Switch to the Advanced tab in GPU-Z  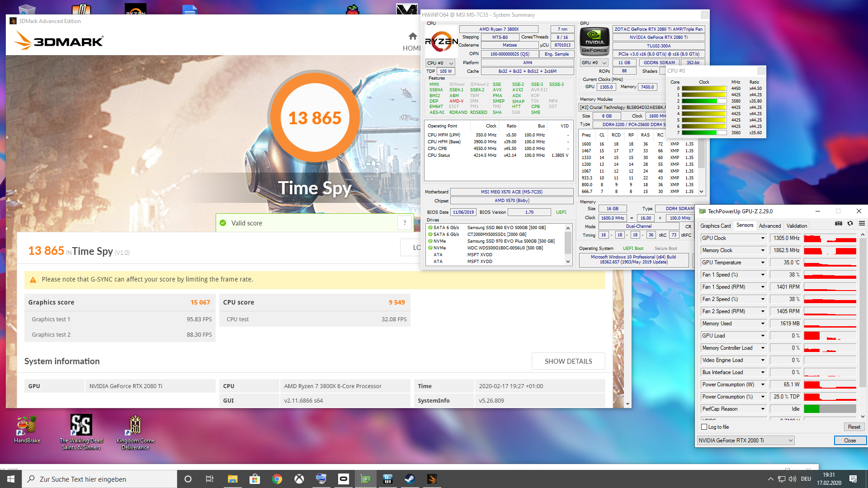point(769,226)
